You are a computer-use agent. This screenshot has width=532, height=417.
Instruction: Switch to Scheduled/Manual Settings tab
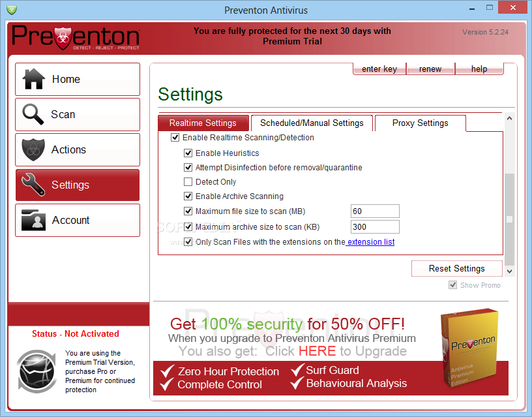pyautogui.click(x=312, y=123)
